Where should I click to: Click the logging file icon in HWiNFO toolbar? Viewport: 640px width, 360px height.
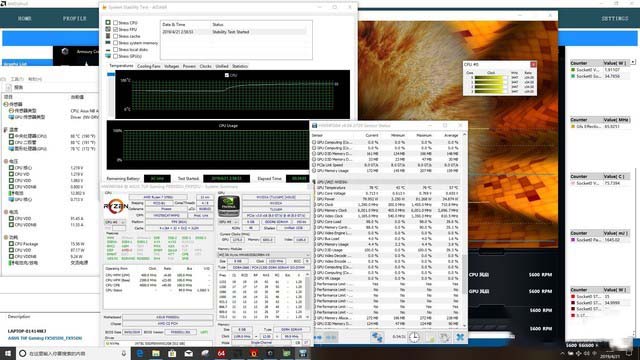tap(430, 337)
